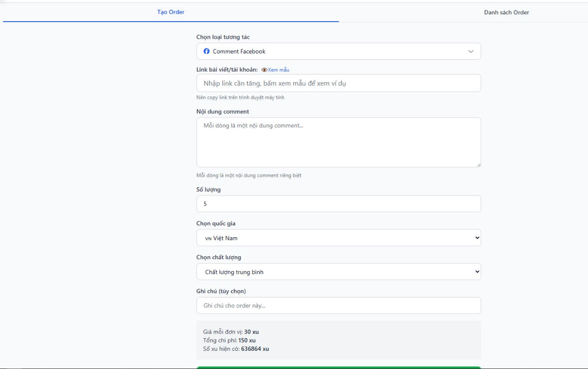Click the Chọn quốc gia label
The image size is (588, 369).
(216, 223)
